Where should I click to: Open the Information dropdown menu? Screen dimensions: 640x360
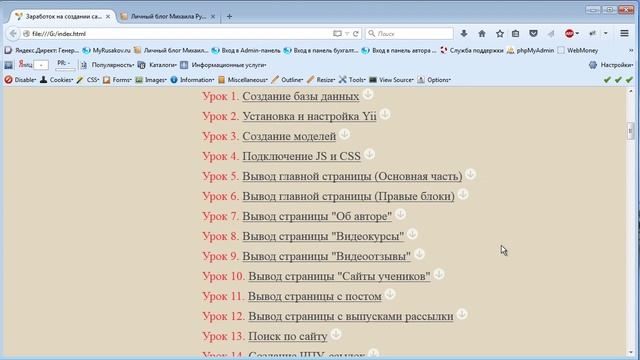192,80
